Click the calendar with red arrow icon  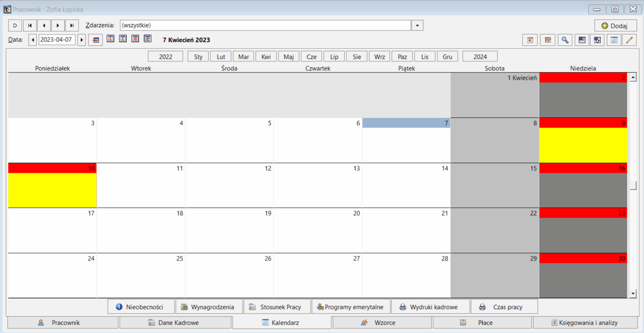point(598,40)
